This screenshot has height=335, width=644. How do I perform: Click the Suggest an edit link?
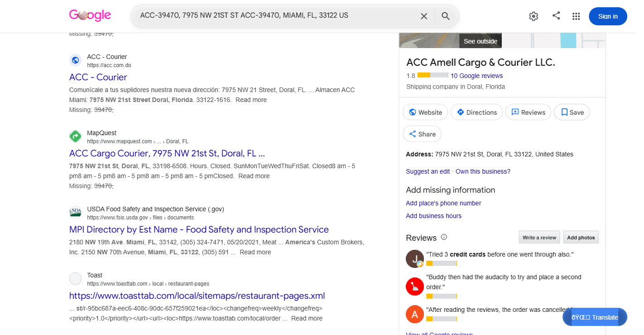(x=428, y=171)
